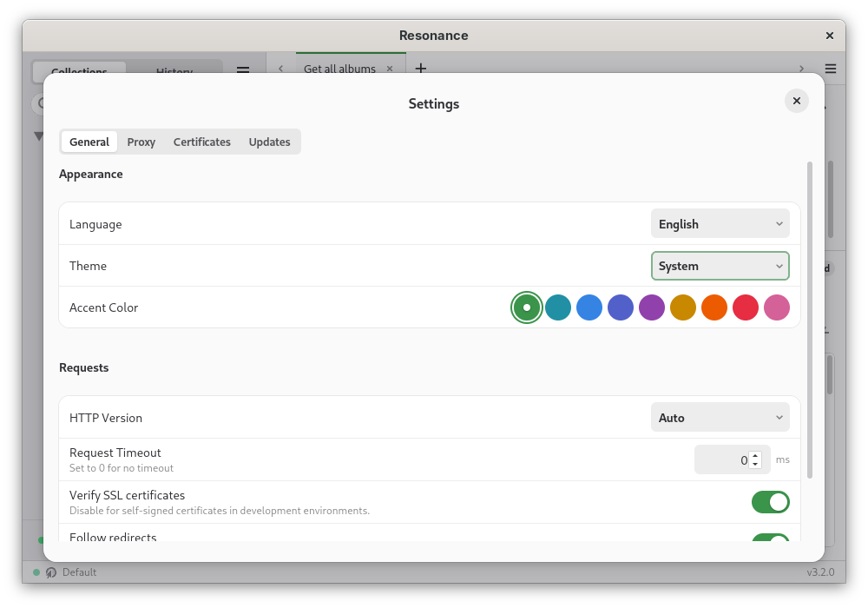Close the Settings dialog
This screenshot has width=868, height=608.
796,101
